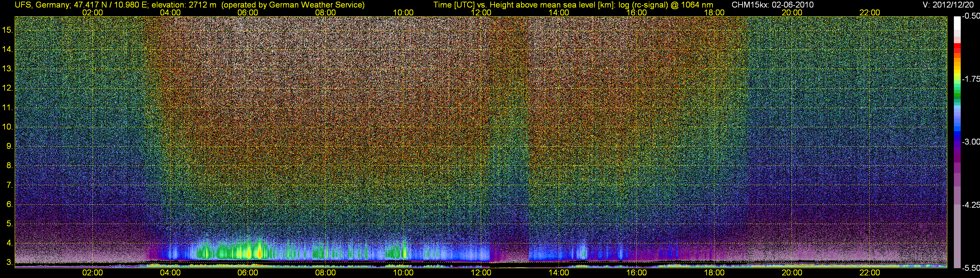Click the height axis label "8."
This screenshot has width=980, height=278.
[9, 166]
